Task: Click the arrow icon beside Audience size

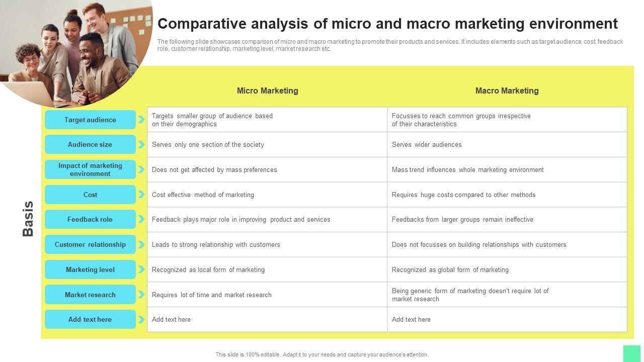Action: click(x=141, y=145)
